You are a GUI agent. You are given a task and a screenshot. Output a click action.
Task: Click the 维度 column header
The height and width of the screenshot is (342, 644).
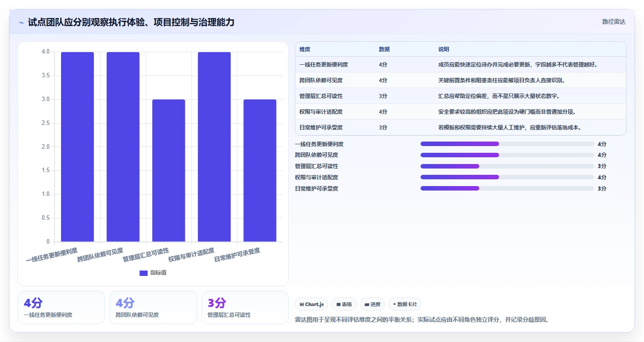(x=305, y=49)
